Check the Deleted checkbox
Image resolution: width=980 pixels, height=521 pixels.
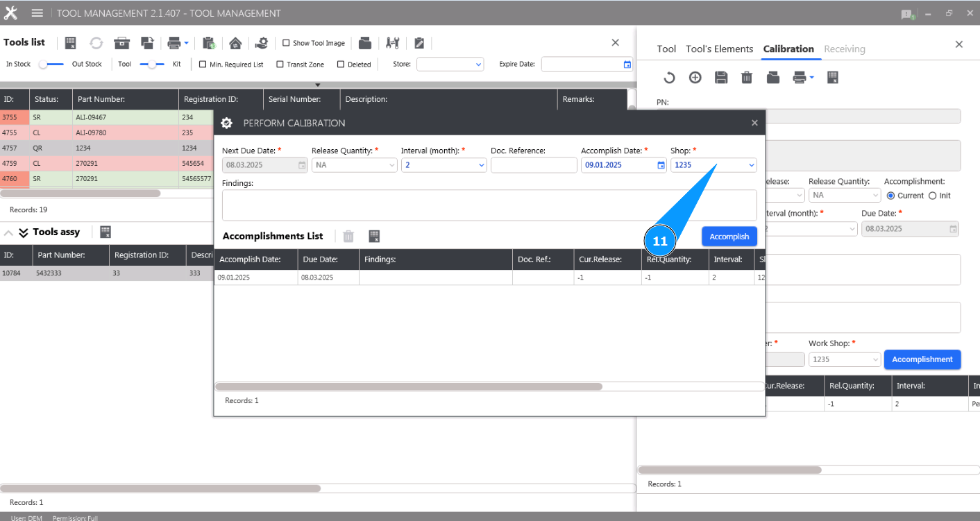click(x=341, y=65)
